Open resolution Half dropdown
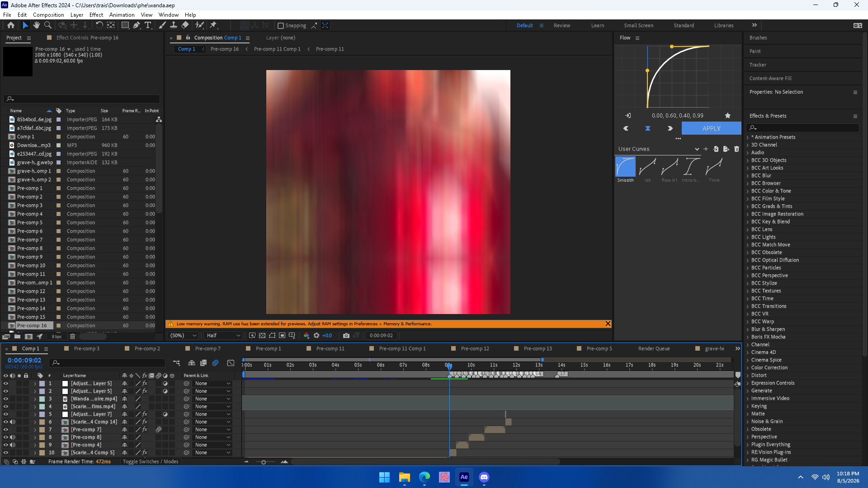This screenshot has width=868, height=488. [223, 335]
